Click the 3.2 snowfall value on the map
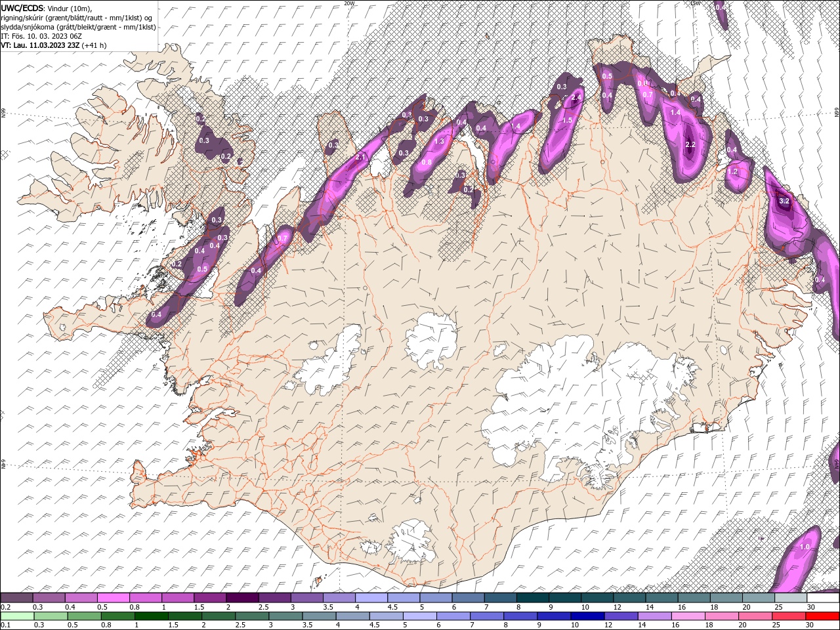840x630 pixels. pos(784,201)
